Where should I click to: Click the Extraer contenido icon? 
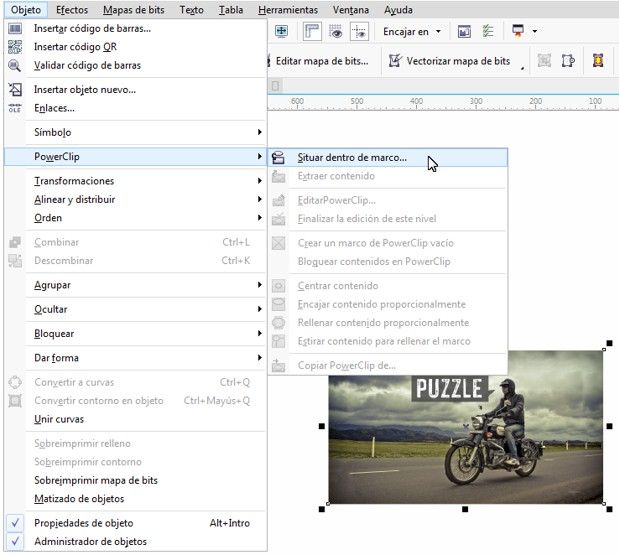tap(278, 176)
